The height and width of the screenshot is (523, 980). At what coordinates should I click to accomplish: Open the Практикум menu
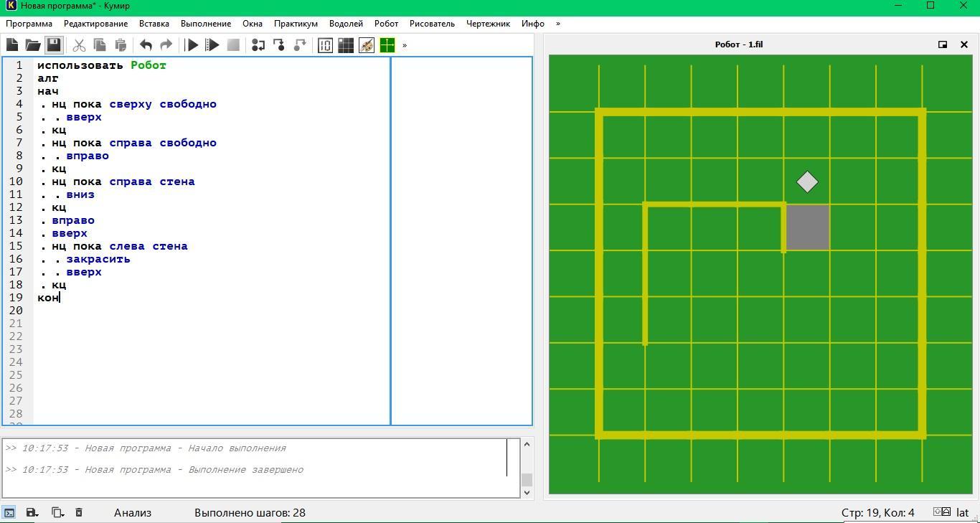pos(296,24)
